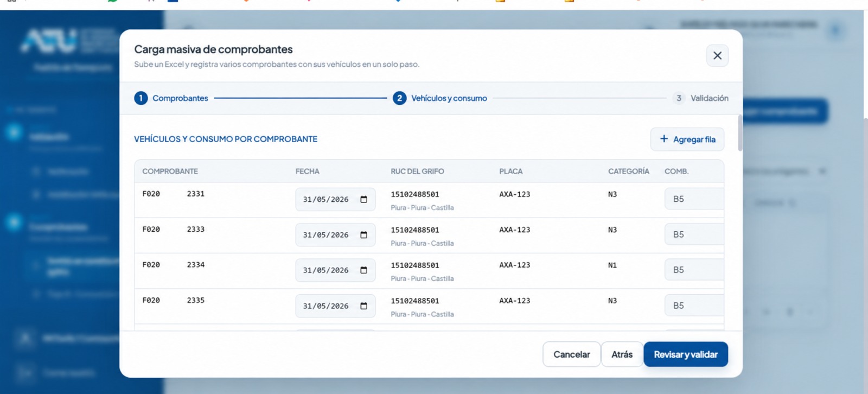Open calendar picker for comprobante 2331 date
Viewport: 868px width, 394px height.
pos(363,200)
